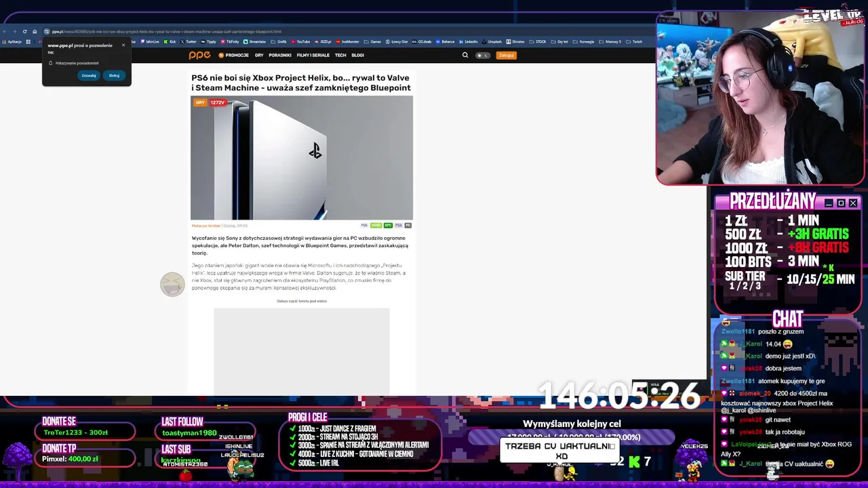Click the orange Zaloguj button
The image size is (868, 488).
point(507,55)
